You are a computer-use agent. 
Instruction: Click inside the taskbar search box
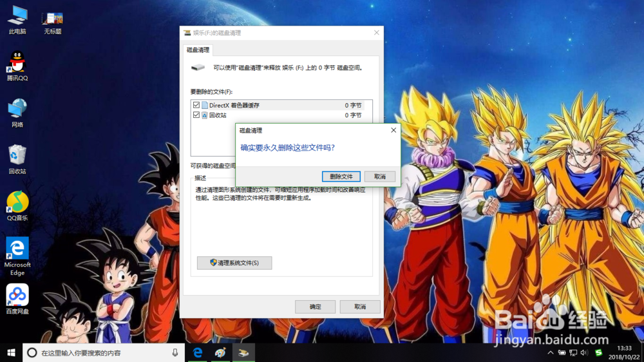click(104, 352)
